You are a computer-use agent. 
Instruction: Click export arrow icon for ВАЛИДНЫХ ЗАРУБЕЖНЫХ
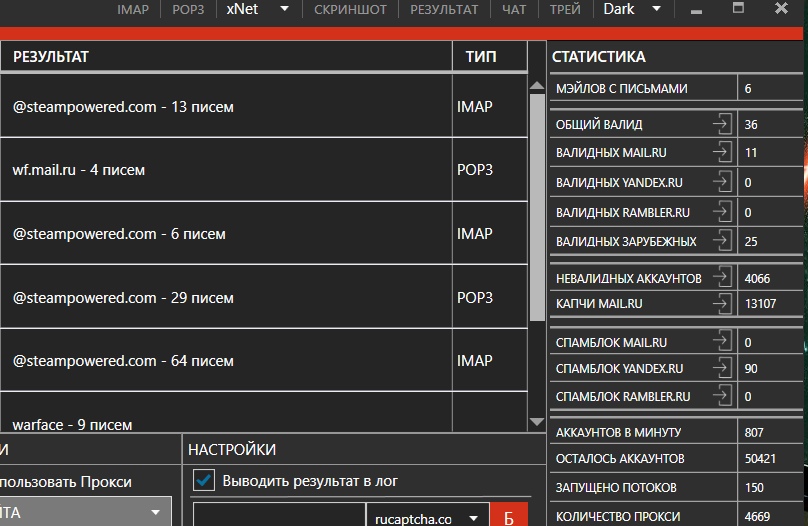pos(722,241)
